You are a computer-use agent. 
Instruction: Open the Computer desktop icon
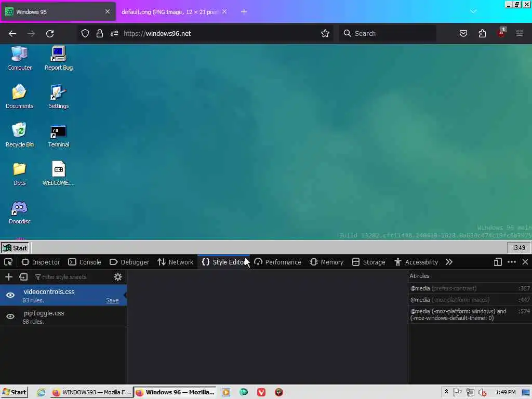[x=19, y=58]
